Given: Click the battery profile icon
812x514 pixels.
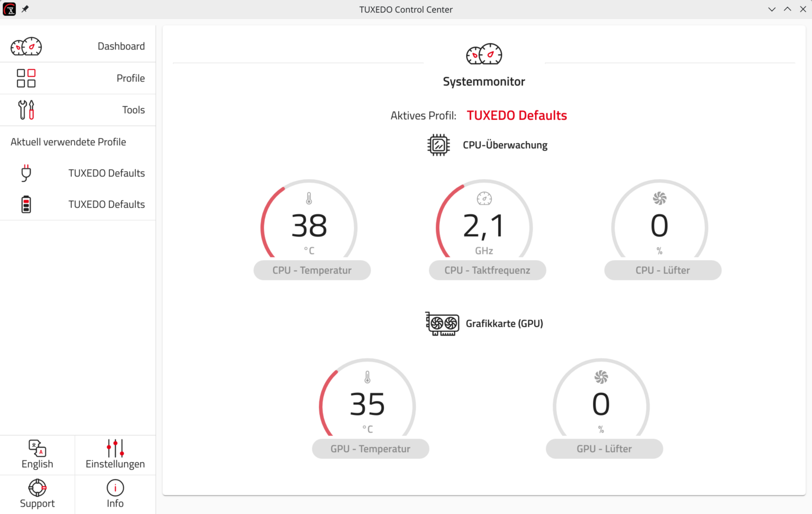Looking at the screenshot, I should (26, 204).
